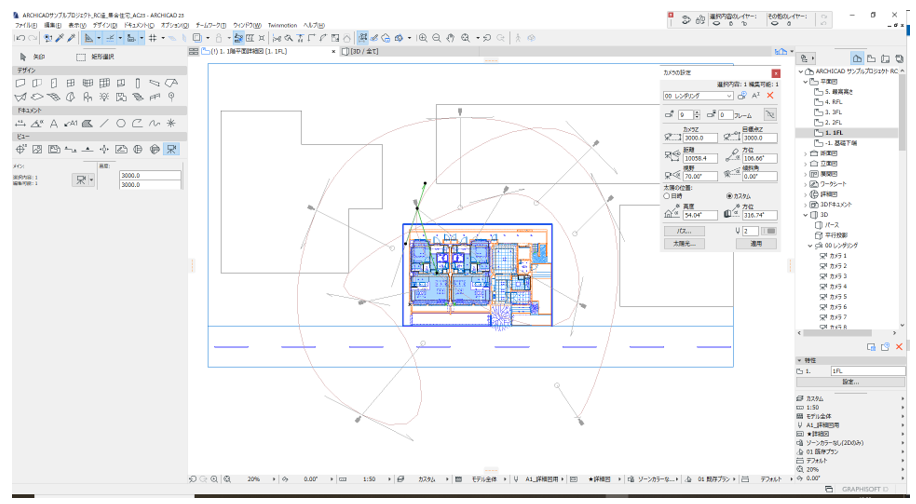Select the Beam tool in Design toolbox
The width and height of the screenshot is (916, 504).
pyautogui.click(x=154, y=83)
